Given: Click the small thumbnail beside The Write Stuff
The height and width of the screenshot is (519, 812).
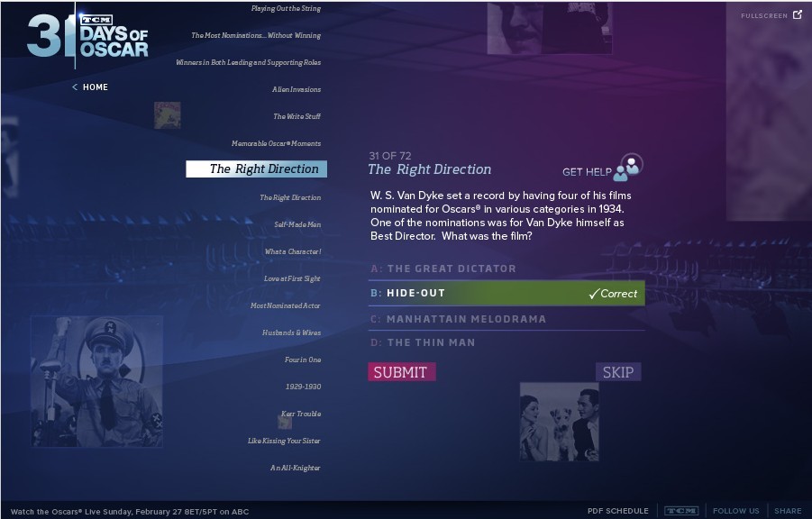Looking at the screenshot, I should pos(168,115).
